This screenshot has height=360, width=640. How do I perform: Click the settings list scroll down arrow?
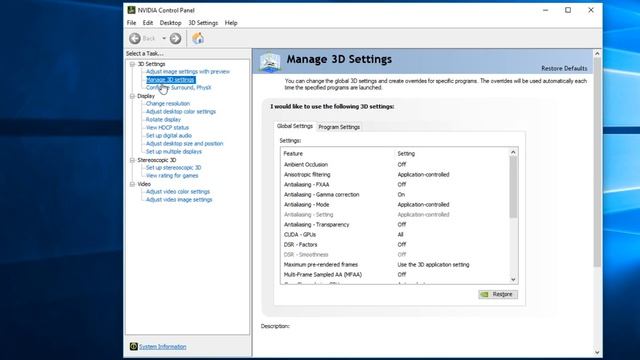pos(513,280)
